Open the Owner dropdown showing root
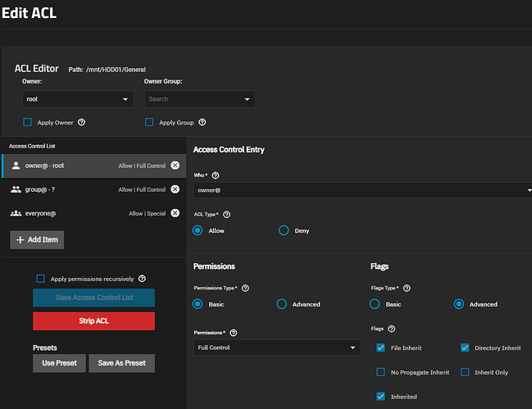This screenshot has width=532, height=409. (78, 99)
